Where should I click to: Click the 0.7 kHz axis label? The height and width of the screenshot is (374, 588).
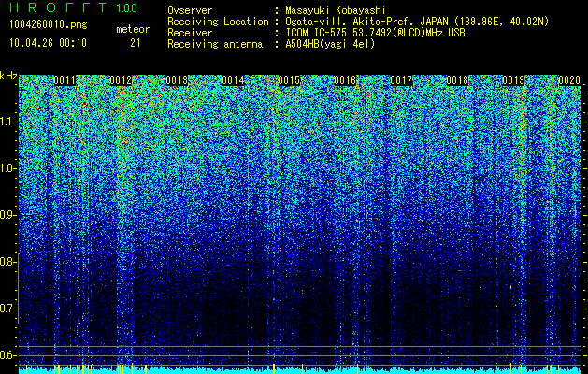[7, 309]
